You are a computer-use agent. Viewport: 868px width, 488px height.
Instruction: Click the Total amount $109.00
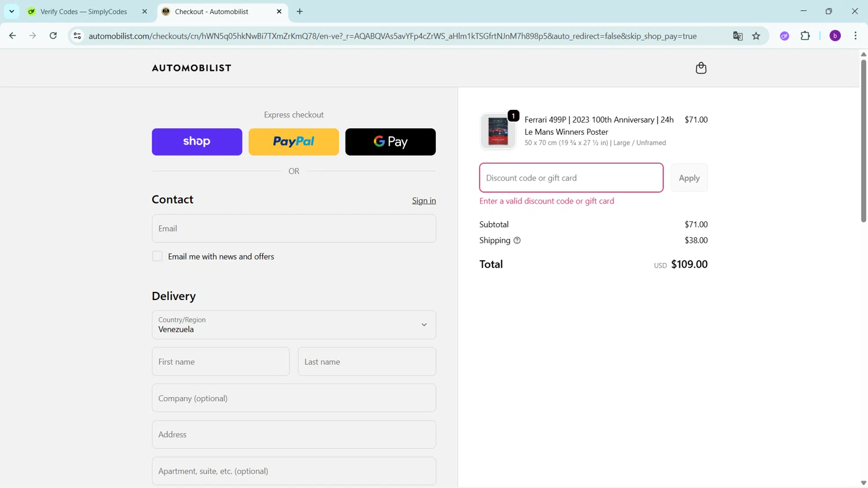(689, 264)
